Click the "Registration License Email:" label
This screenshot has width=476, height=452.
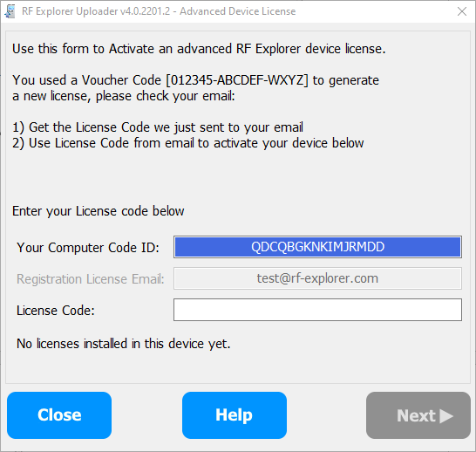91,279
